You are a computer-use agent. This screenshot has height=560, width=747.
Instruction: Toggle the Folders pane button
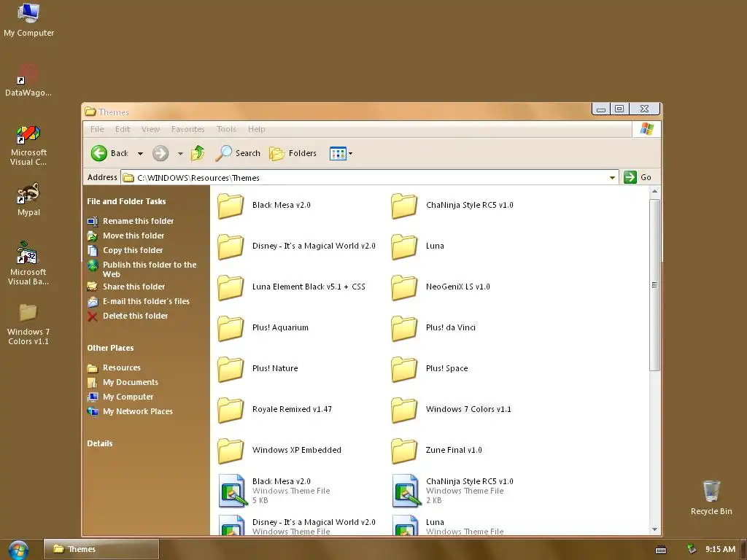[293, 153]
